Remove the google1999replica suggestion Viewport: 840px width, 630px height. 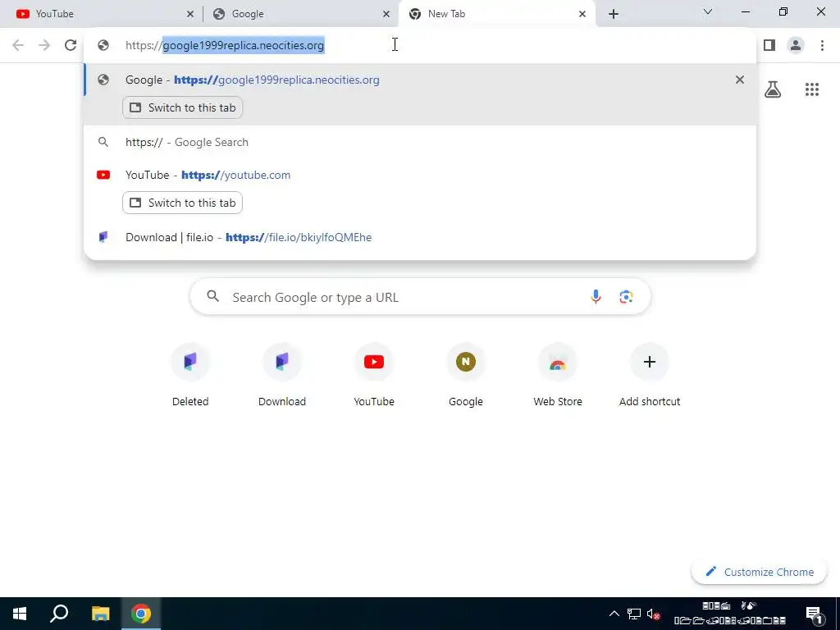740,80
